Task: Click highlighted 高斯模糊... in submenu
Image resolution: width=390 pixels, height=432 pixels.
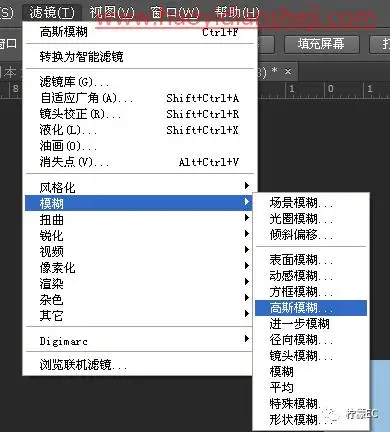Action: tap(311, 308)
